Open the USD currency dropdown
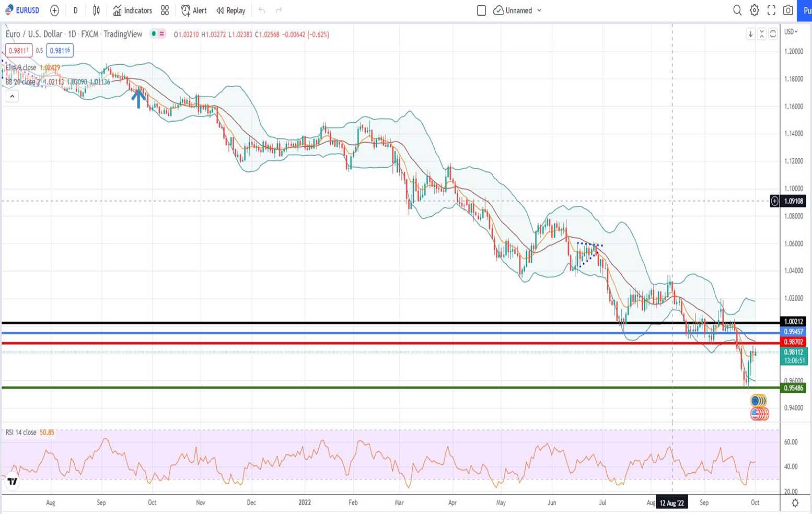 pyautogui.click(x=791, y=32)
